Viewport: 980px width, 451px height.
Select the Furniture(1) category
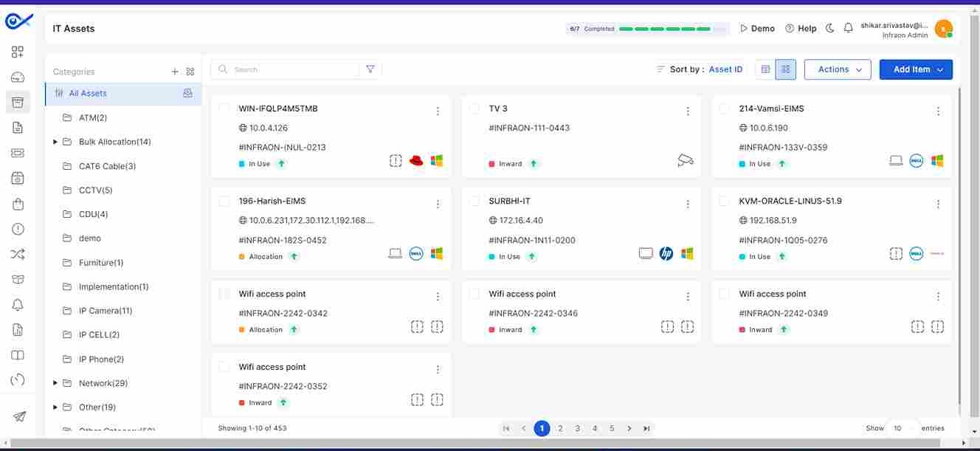[x=101, y=263]
